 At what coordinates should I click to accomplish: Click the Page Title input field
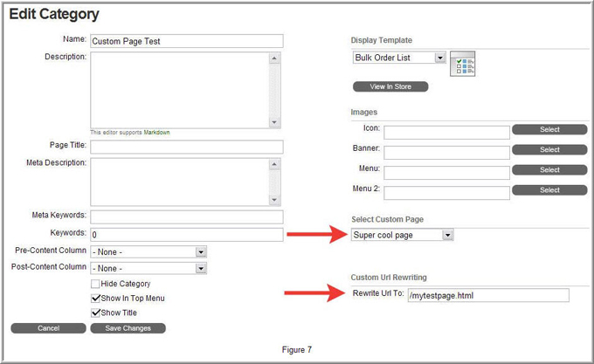[187, 146]
